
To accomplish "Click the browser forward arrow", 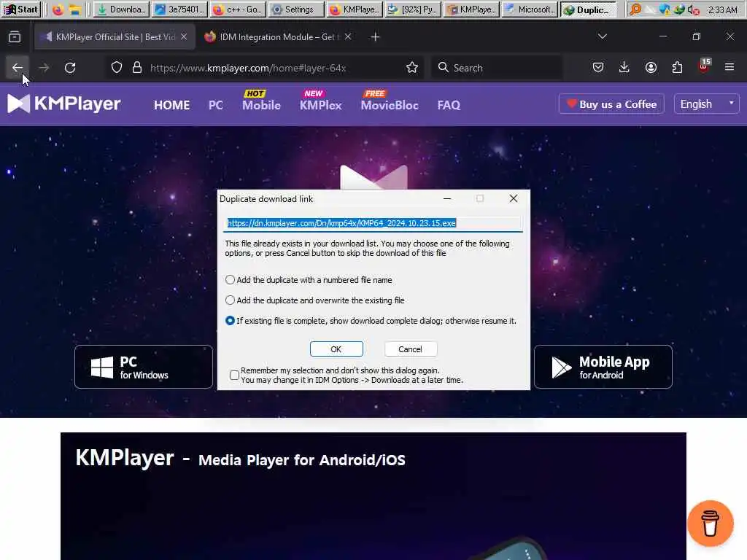I will pos(44,68).
